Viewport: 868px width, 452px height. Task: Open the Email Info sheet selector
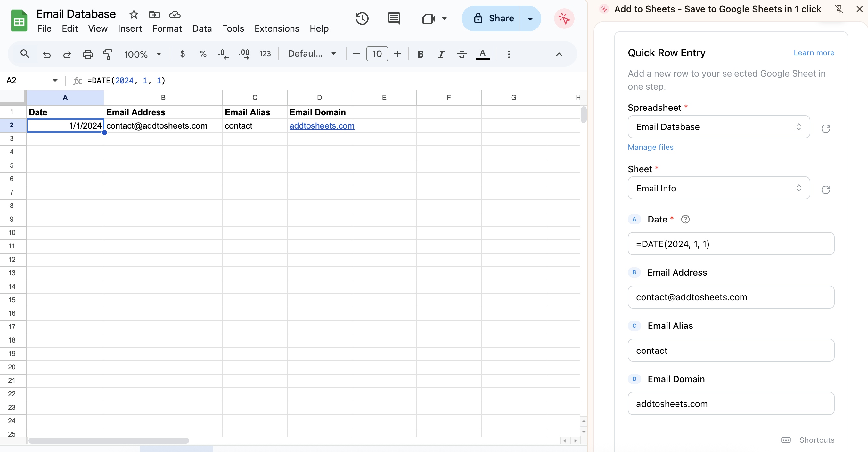point(718,188)
